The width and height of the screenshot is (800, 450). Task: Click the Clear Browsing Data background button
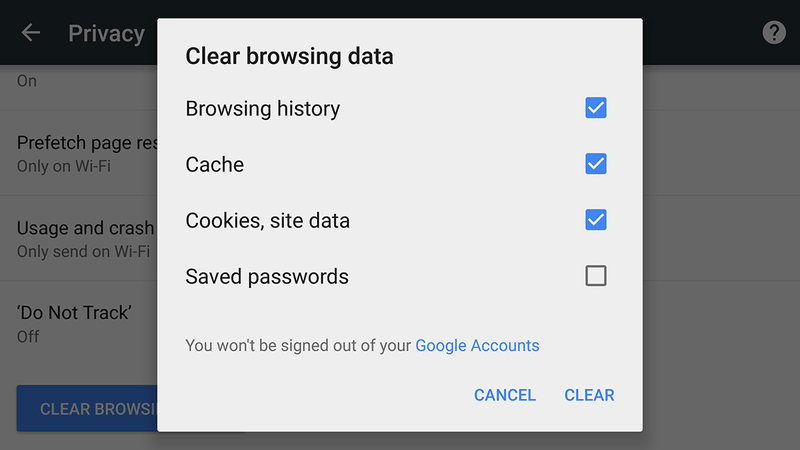pos(87,408)
